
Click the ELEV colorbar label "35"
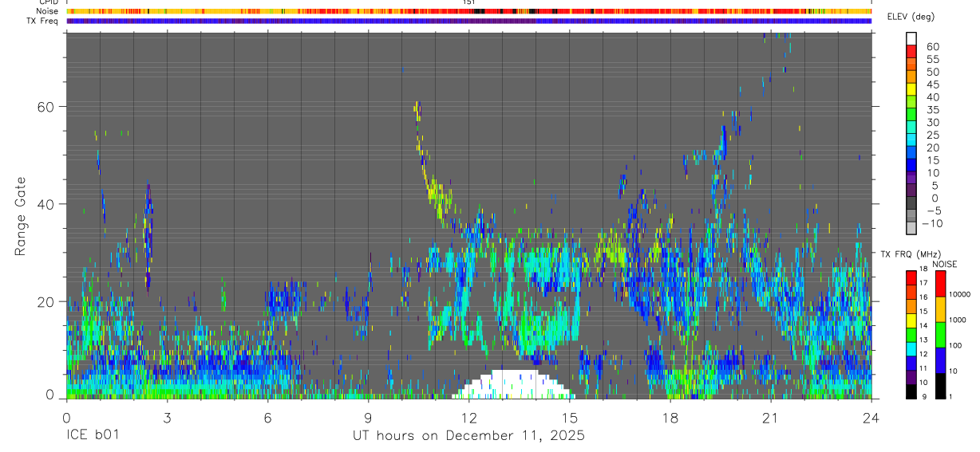point(931,110)
